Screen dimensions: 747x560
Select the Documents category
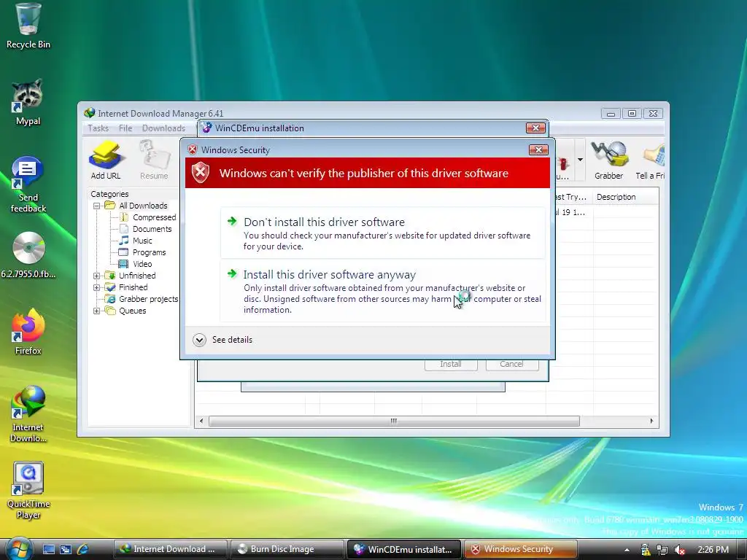[x=152, y=229]
